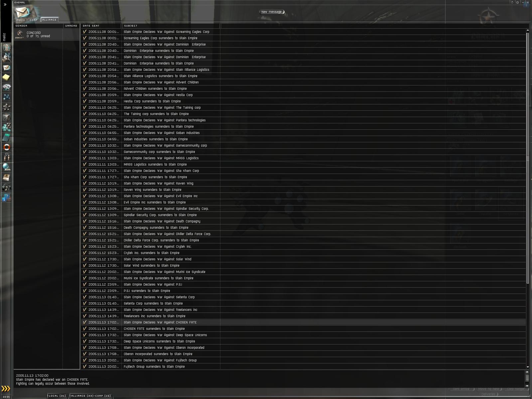Switch to the Inbox tab
The width and height of the screenshot is (532, 399).
21,20
